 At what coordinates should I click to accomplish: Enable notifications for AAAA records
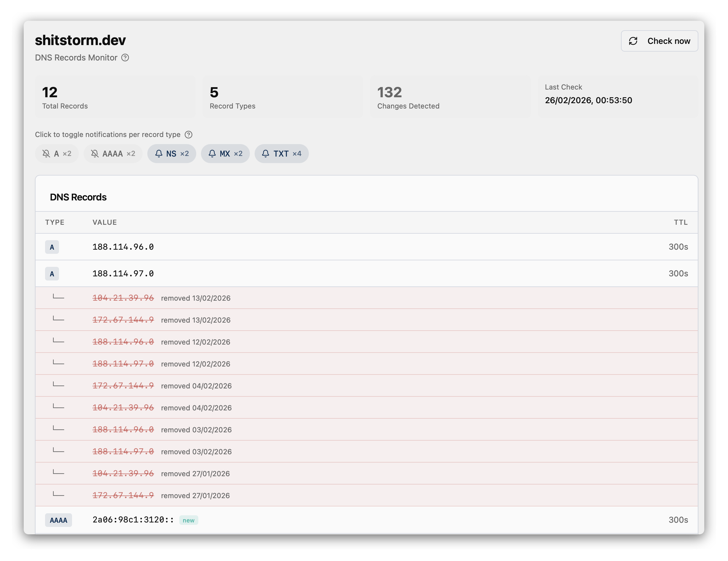(x=113, y=153)
